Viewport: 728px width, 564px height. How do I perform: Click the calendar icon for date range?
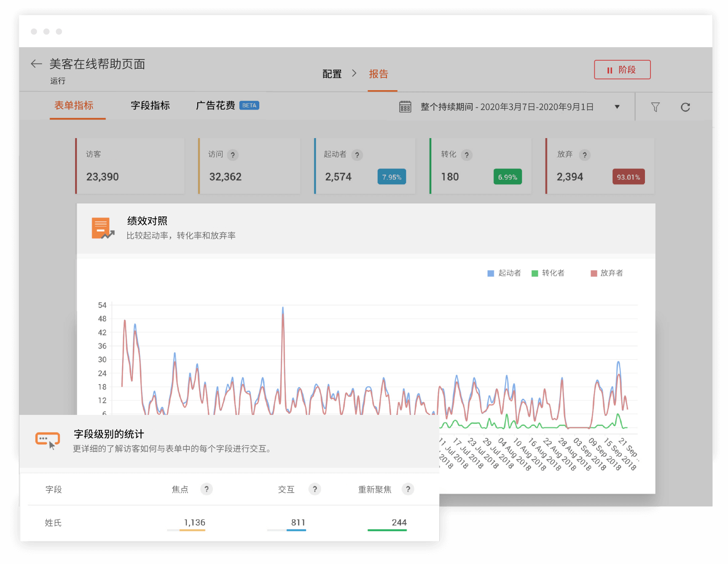405,107
